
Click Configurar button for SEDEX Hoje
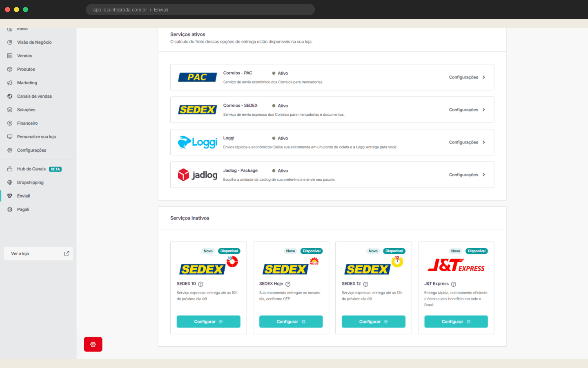(291, 321)
